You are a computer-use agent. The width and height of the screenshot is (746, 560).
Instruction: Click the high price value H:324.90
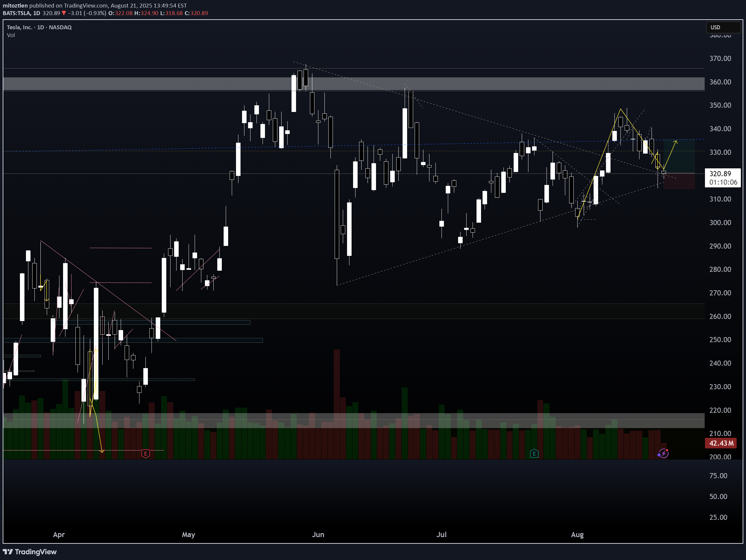click(x=146, y=13)
